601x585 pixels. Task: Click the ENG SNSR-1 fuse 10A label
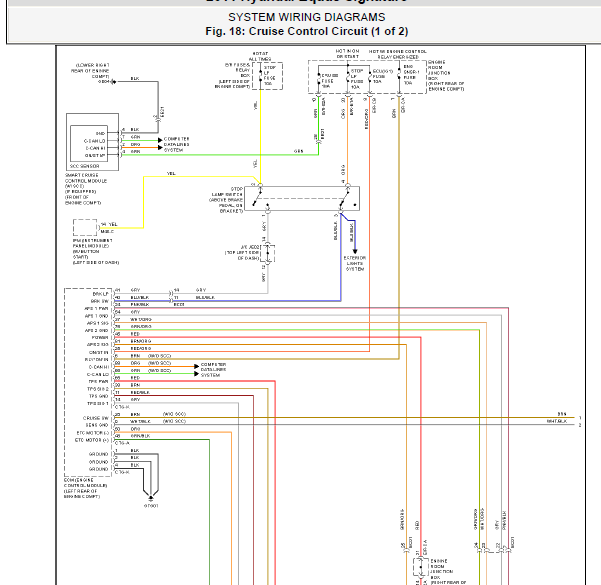point(411,75)
